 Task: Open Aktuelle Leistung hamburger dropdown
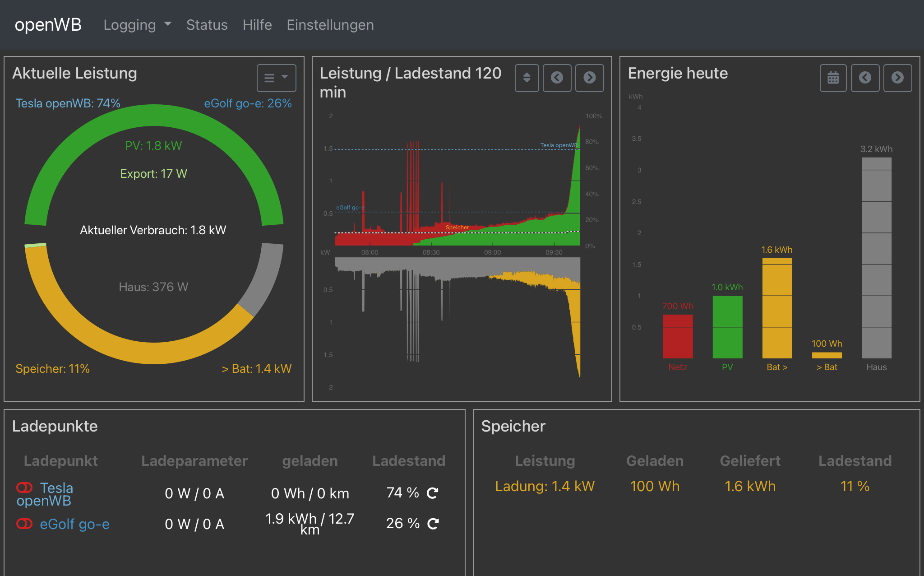276,78
